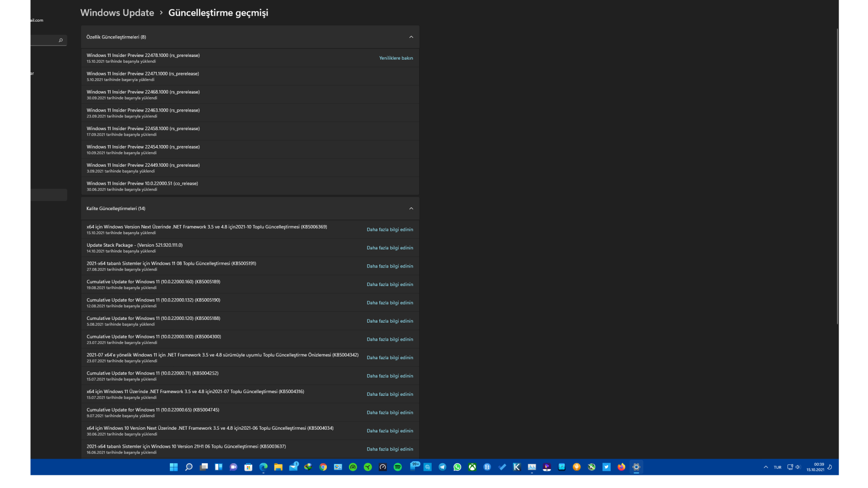Open the Windows Start menu
This screenshot has width=868, height=488.
click(174, 467)
